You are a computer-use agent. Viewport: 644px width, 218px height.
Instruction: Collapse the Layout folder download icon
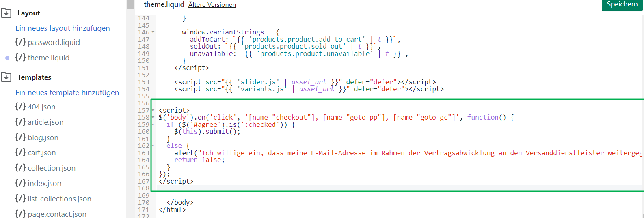[x=6, y=13]
